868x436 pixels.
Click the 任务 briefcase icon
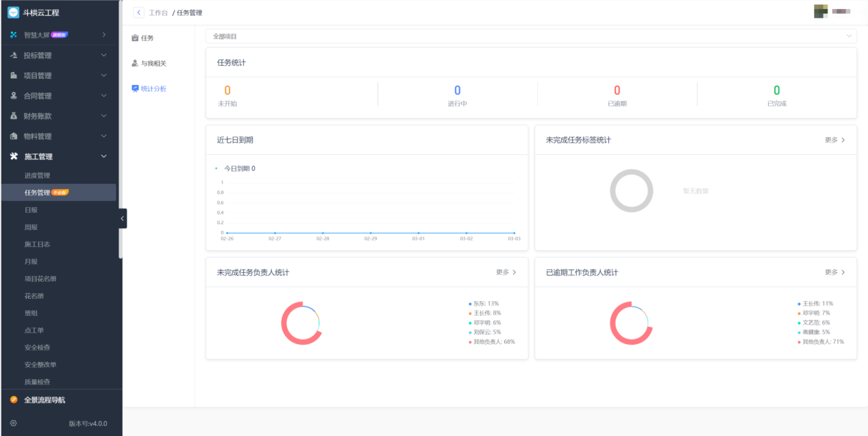(x=135, y=38)
